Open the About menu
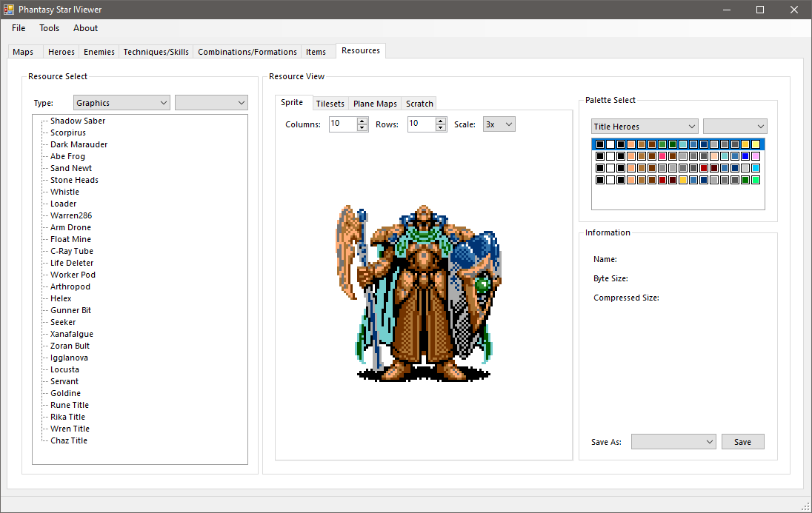Image resolution: width=812 pixels, height=513 pixels. click(85, 28)
